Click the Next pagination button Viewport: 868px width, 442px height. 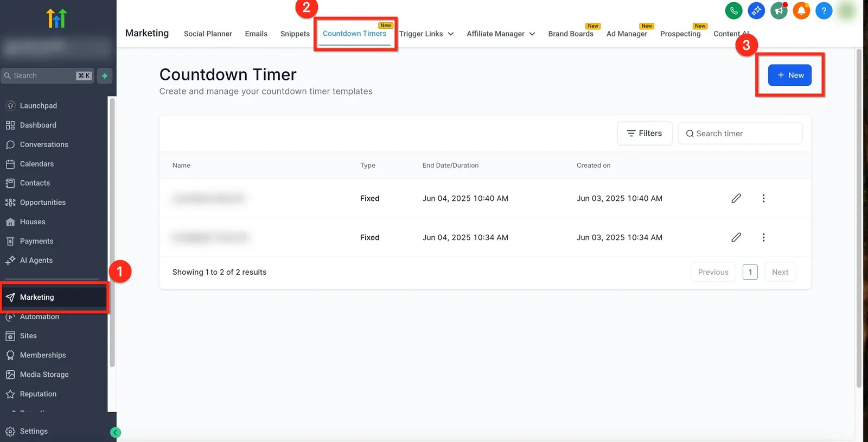pyautogui.click(x=780, y=272)
